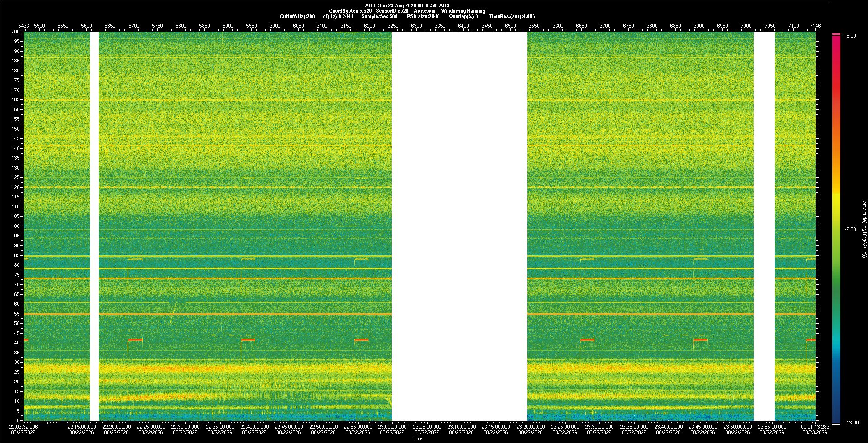Click the Amplitude colorbar axis title

864,229
